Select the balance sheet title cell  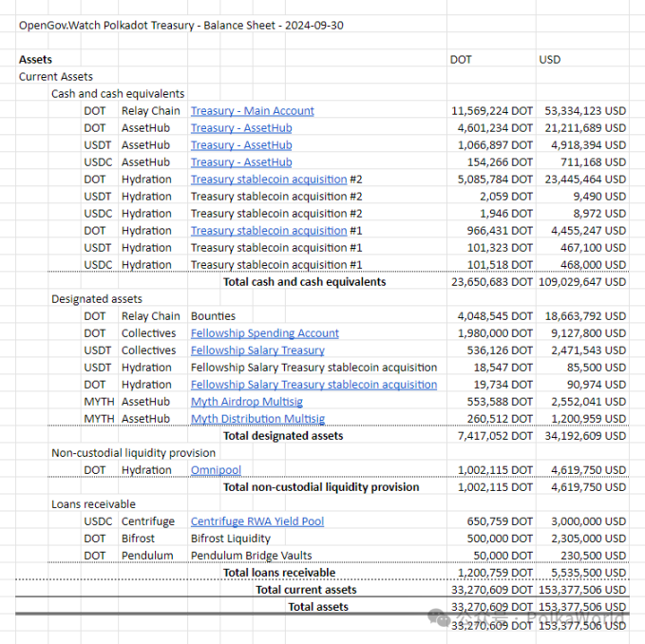[181, 26]
